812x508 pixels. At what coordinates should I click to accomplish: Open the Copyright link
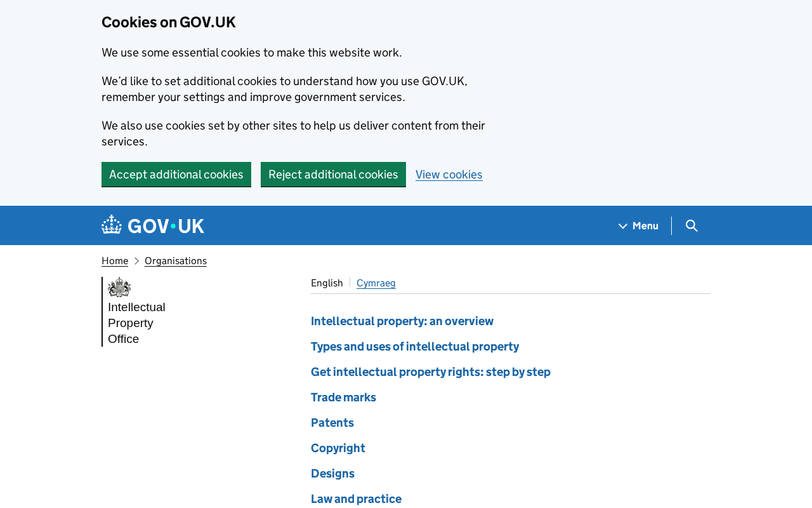click(x=338, y=448)
